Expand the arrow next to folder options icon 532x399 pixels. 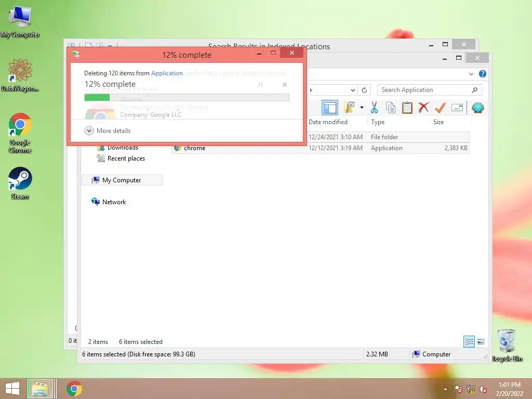click(x=362, y=108)
